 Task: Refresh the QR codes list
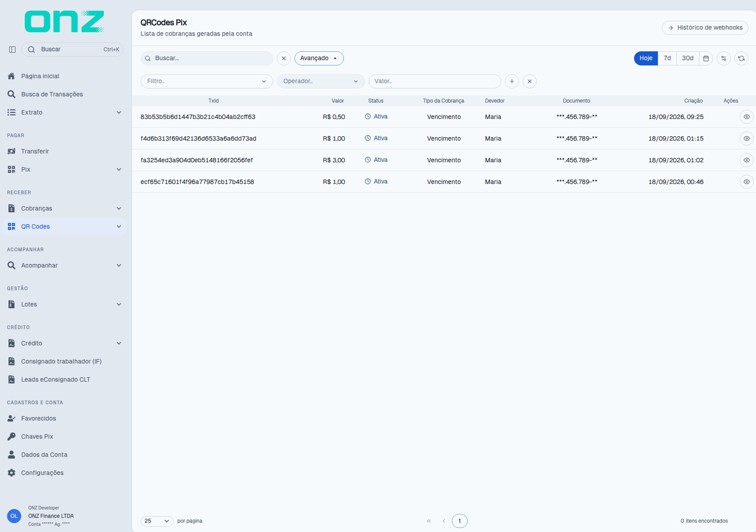point(741,58)
